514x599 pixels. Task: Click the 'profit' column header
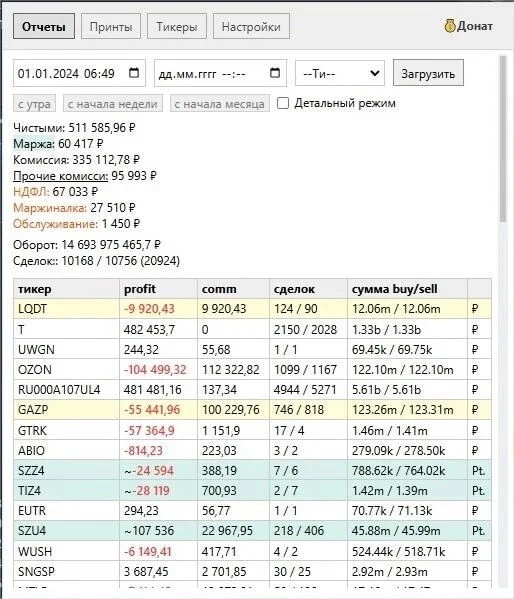pos(158,289)
